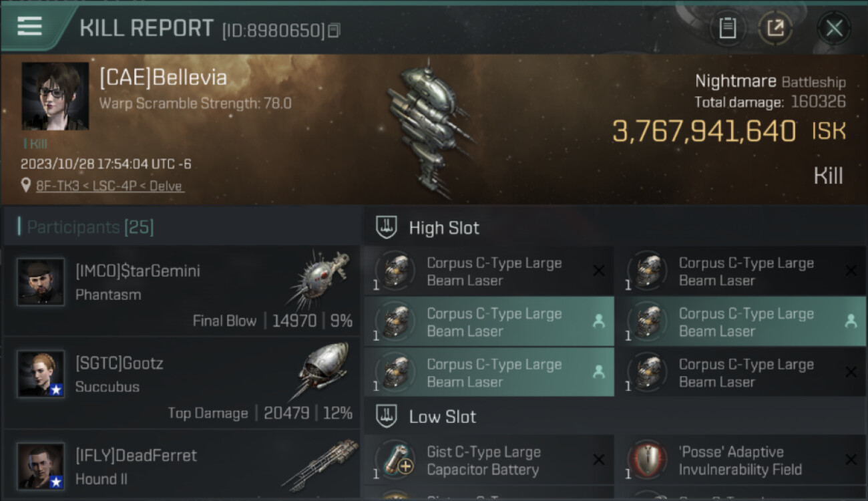868x501 pixels.
Task: Open the hamburger menu icon
Action: 29,26
